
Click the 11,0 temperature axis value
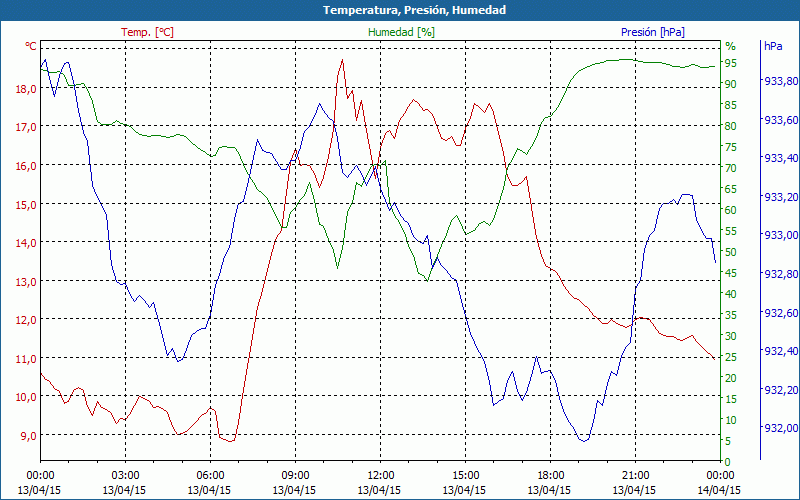tap(27, 359)
